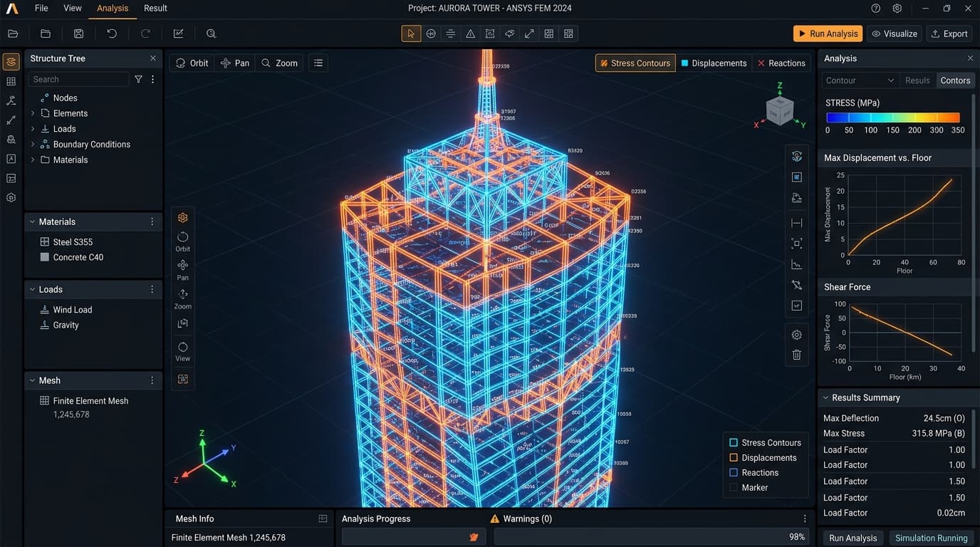
Task: Switch to the Resuls tab
Action: [917, 80]
